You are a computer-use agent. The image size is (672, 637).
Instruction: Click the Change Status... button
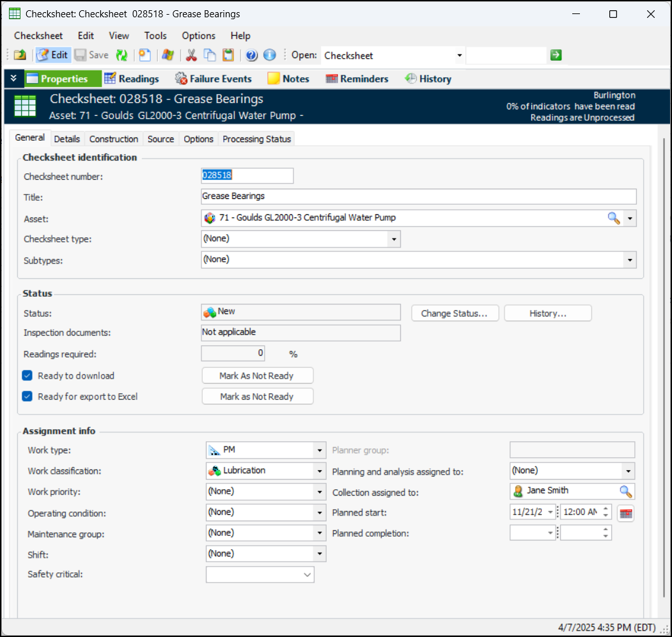pyautogui.click(x=455, y=313)
